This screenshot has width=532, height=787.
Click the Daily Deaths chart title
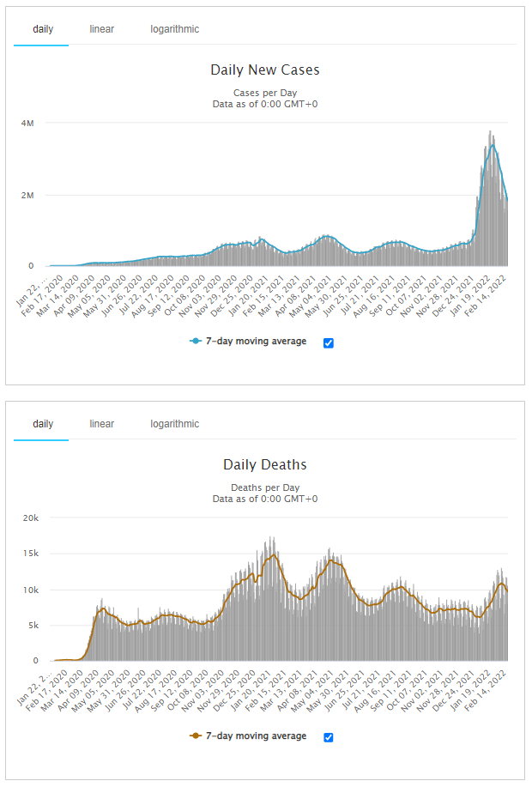coord(264,465)
